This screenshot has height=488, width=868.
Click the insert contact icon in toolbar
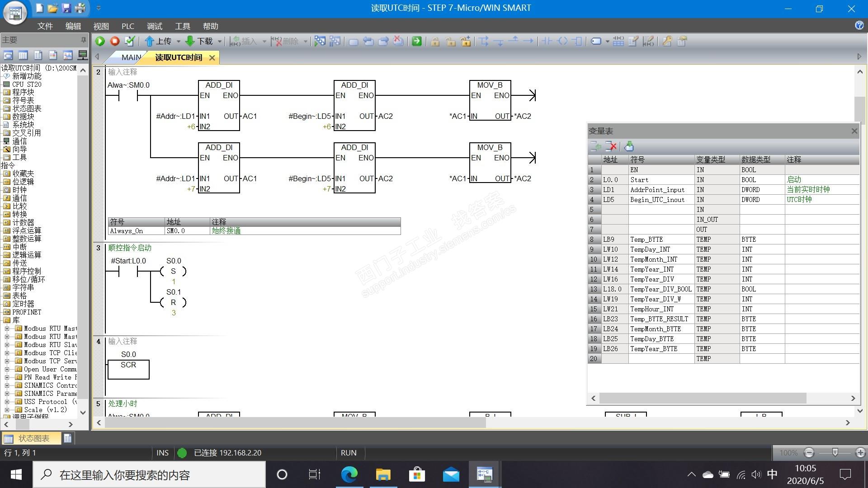547,42
